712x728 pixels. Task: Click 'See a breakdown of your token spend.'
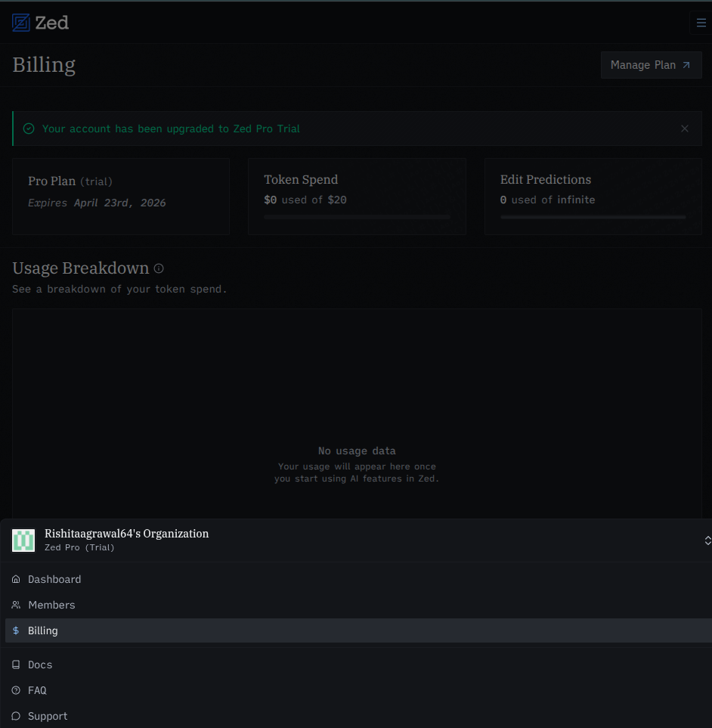click(119, 290)
